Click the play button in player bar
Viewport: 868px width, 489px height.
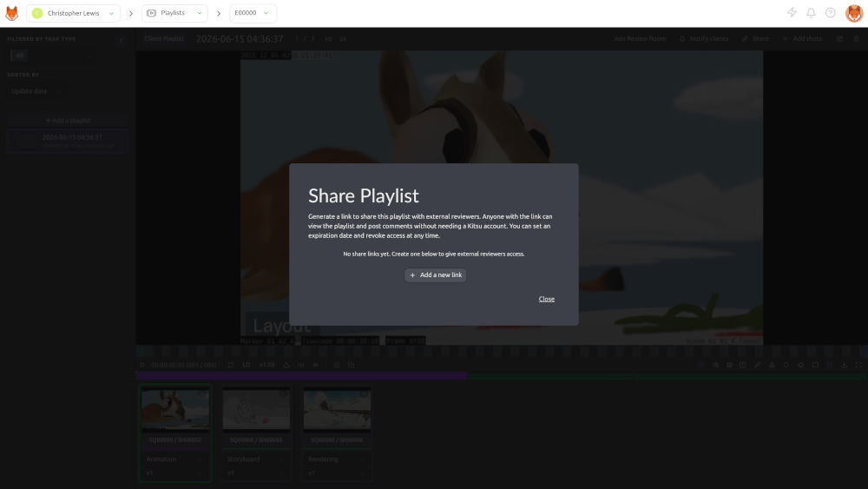coord(142,365)
